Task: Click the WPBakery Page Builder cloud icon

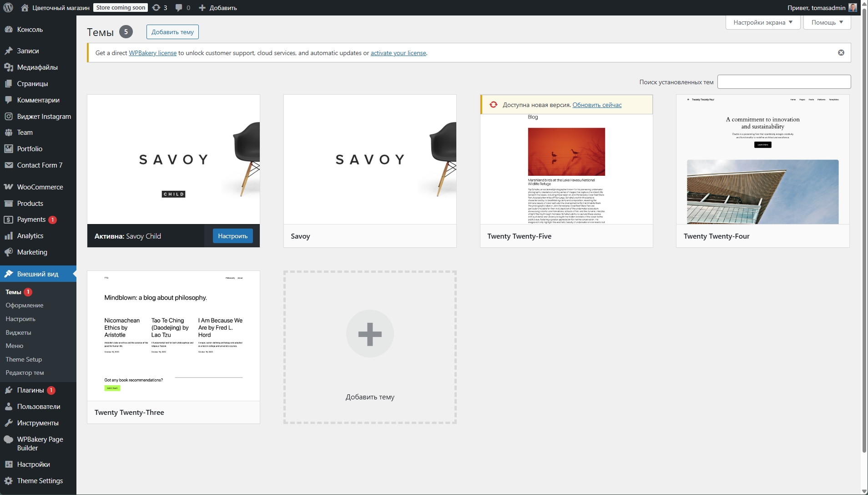Action: [x=9, y=439]
